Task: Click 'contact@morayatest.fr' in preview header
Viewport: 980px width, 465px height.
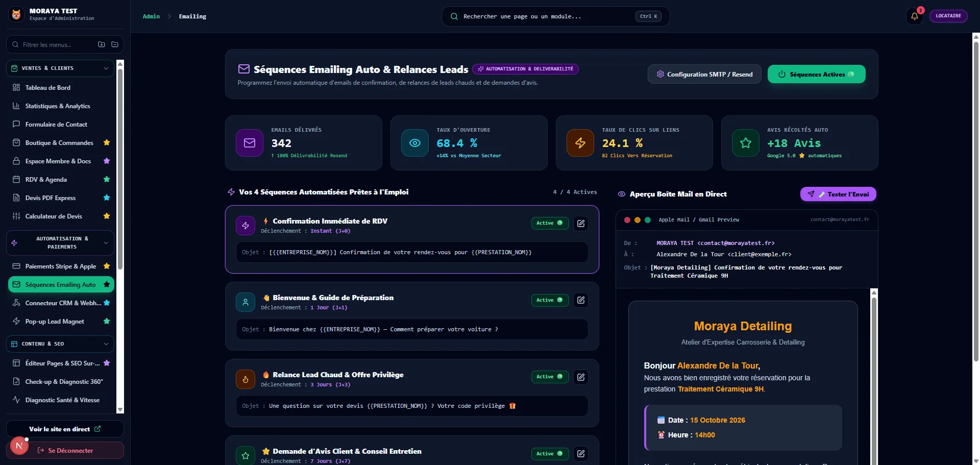Action: point(840,219)
